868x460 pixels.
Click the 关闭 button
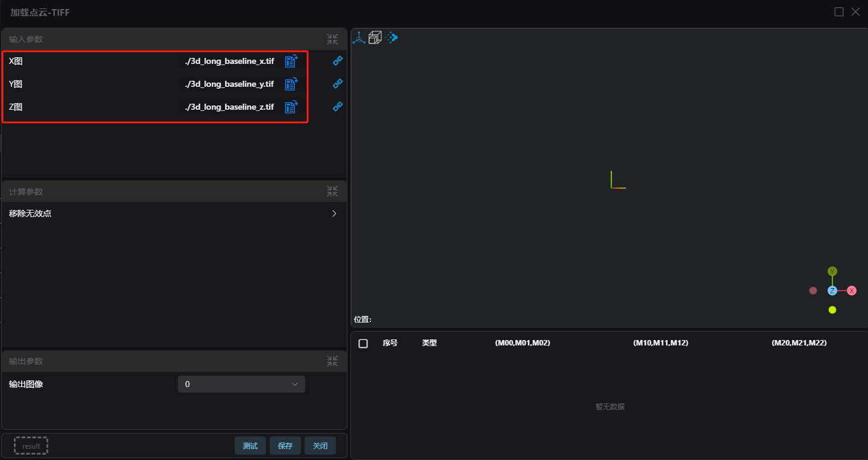tap(320, 446)
